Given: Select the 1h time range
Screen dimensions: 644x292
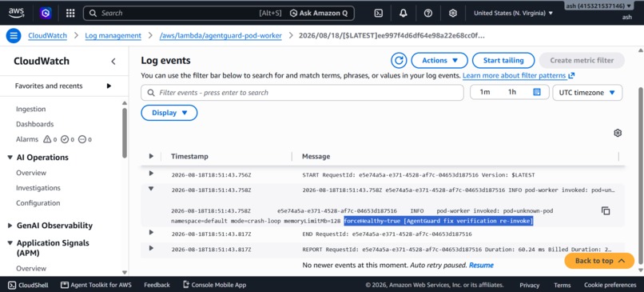Looking at the screenshot, I should pos(511,92).
